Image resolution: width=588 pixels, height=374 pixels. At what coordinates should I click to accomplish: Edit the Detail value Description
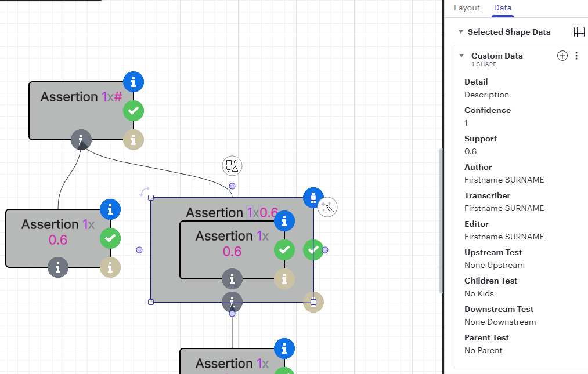click(x=487, y=95)
